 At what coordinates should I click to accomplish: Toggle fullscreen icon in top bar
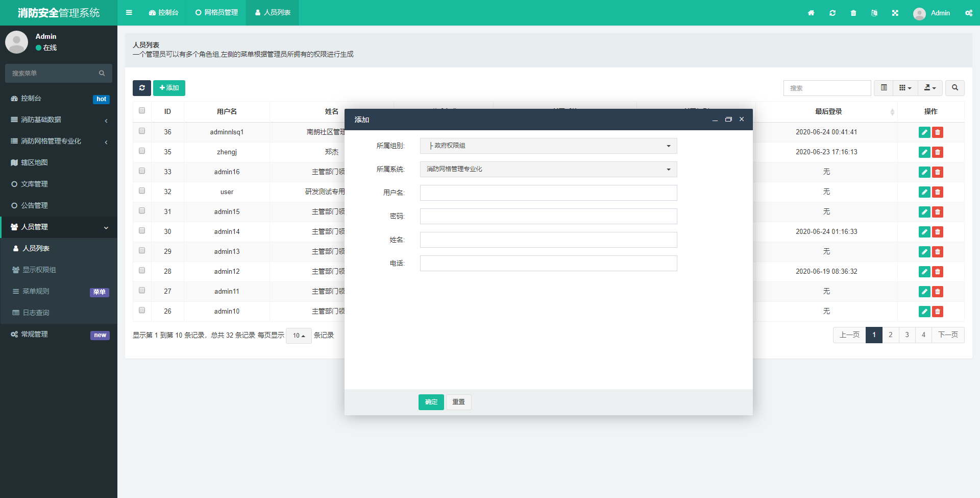(x=895, y=13)
